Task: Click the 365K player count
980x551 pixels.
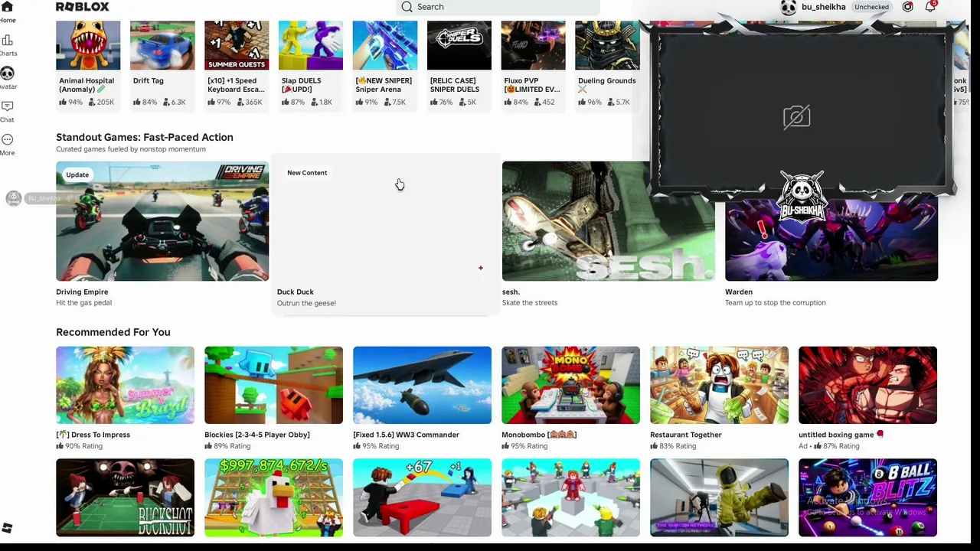Action: point(249,102)
